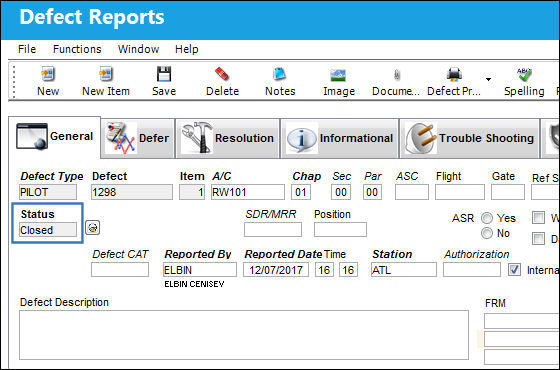Click the Chap field
This screenshot has width=560, height=370.
(301, 192)
